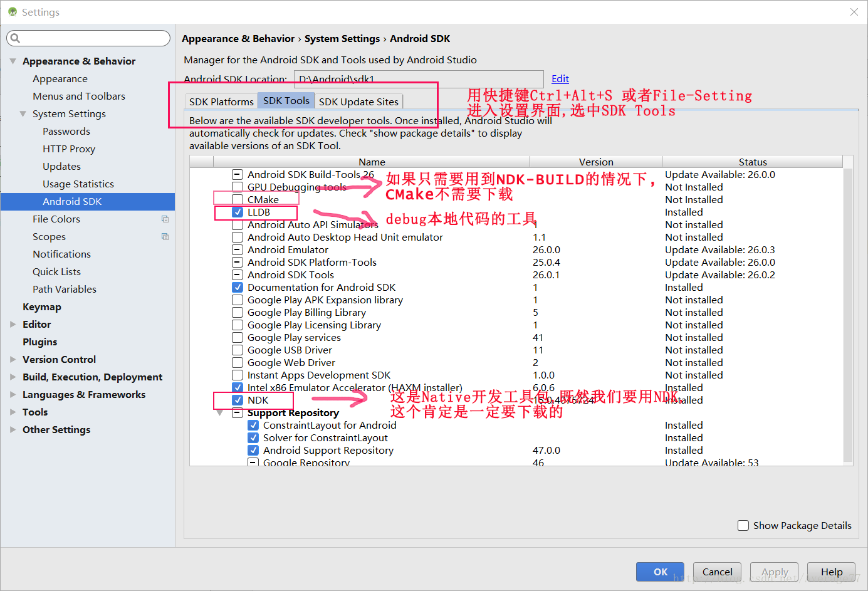Screen dimensions: 868x591
Task: Uncheck the LLDB checkbox
Action: [238, 212]
